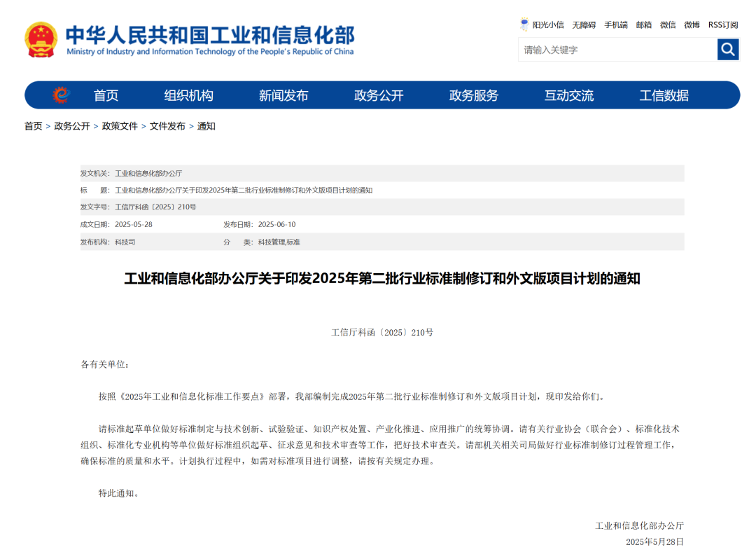Screen dimensions: 756x552
Task: Open the 阳光小信 robot assistant icon
Action: pyautogui.click(x=524, y=24)
